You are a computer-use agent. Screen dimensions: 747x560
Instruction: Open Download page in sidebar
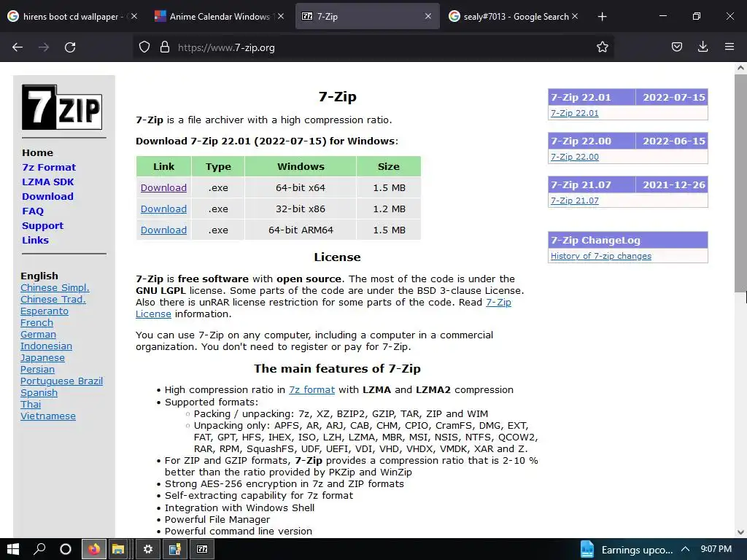coord(47,196)
